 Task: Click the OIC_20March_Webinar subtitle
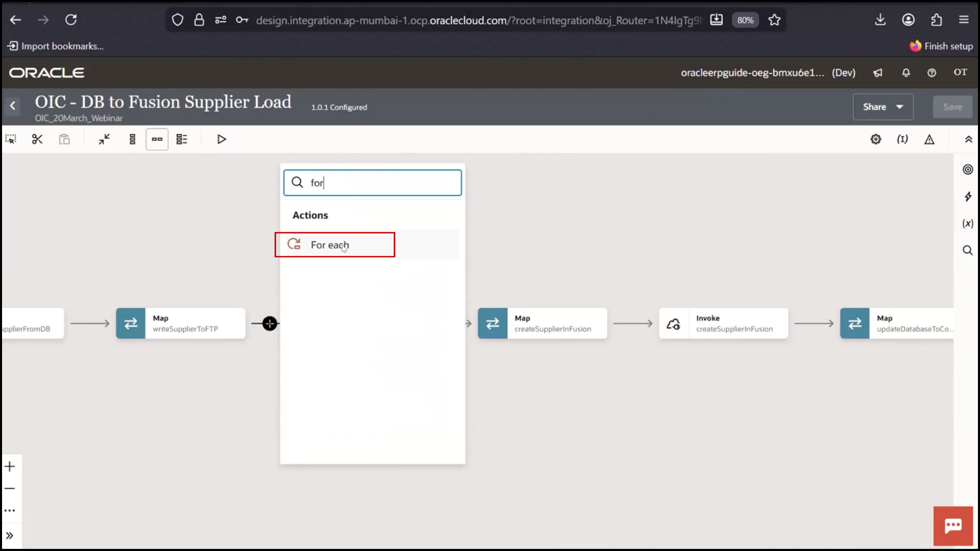[x=79, y=118]
